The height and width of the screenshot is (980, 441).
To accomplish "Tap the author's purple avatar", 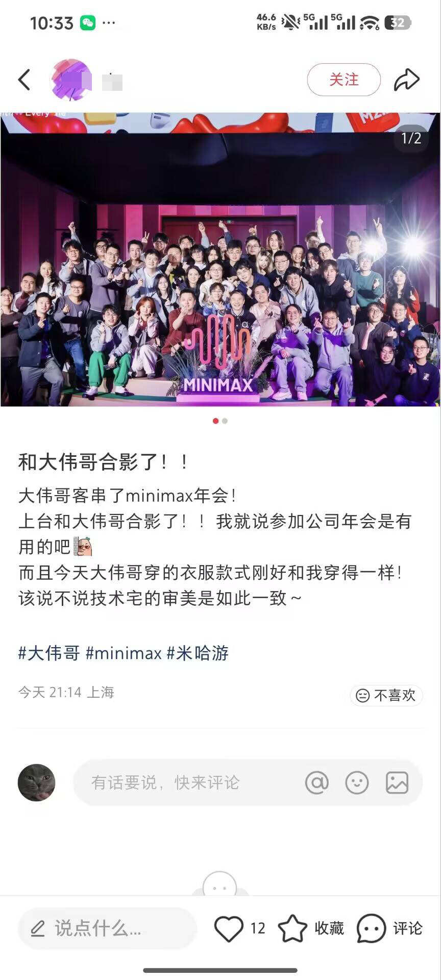I will [71, 80].
